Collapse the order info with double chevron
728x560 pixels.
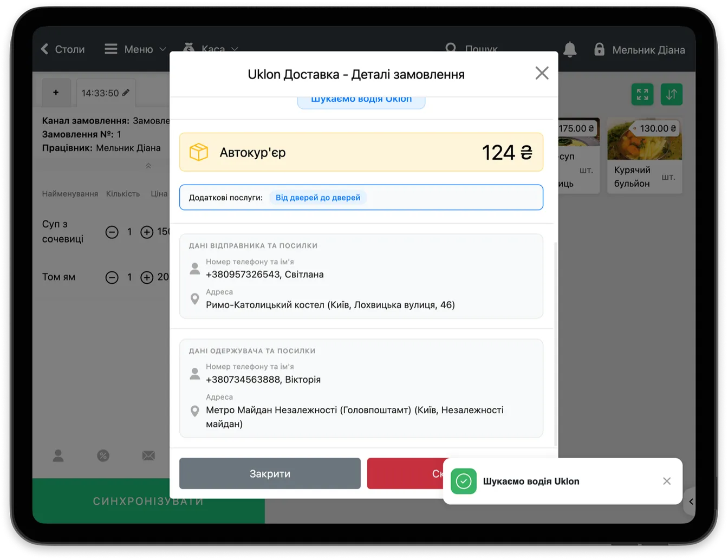(148, 166)
